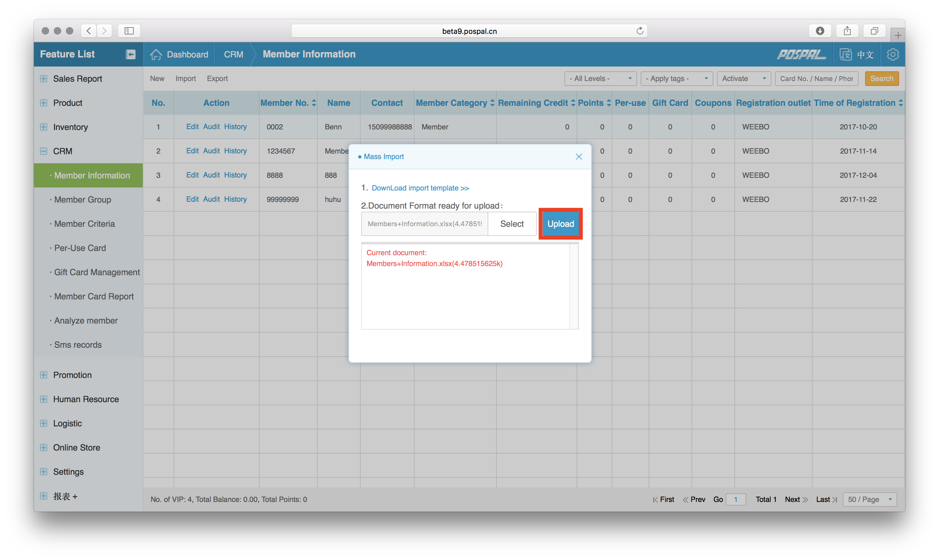Switch language with the 中文 translate icon
This screenshot has width=939, height=560.
point(846,54)
